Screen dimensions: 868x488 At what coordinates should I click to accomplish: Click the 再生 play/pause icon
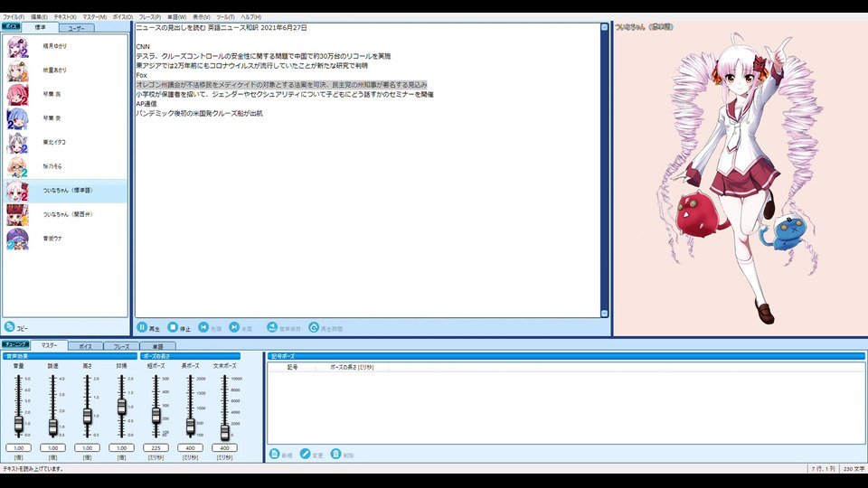coord(142,327)
